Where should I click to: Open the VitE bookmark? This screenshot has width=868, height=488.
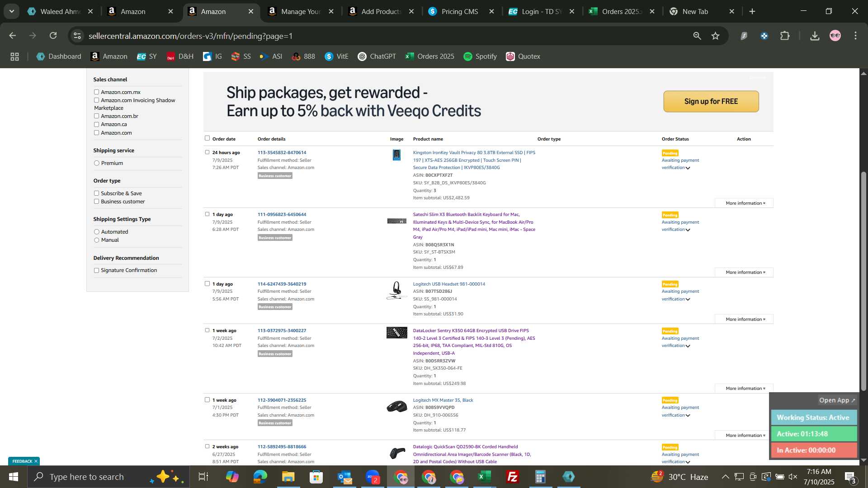pyautogui.click(x=336, y=56)
